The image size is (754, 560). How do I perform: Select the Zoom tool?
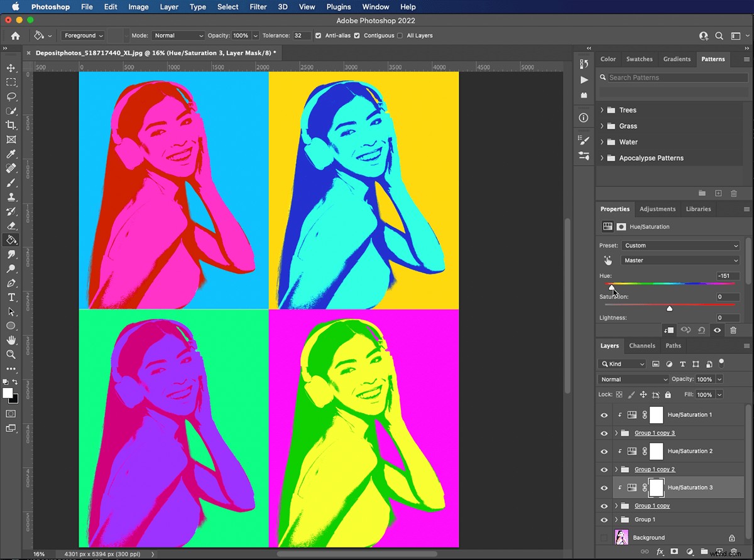click(11, 355)
